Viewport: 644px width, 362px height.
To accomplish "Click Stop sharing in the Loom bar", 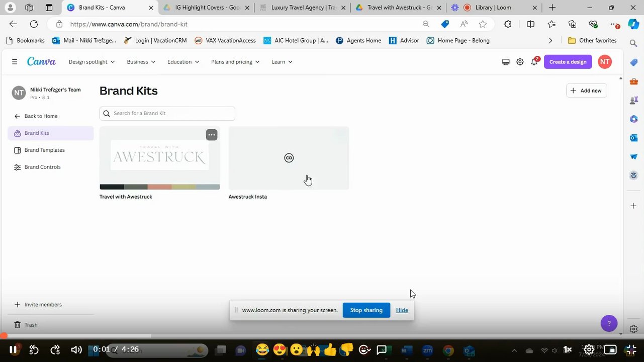I will pos(366,310).
